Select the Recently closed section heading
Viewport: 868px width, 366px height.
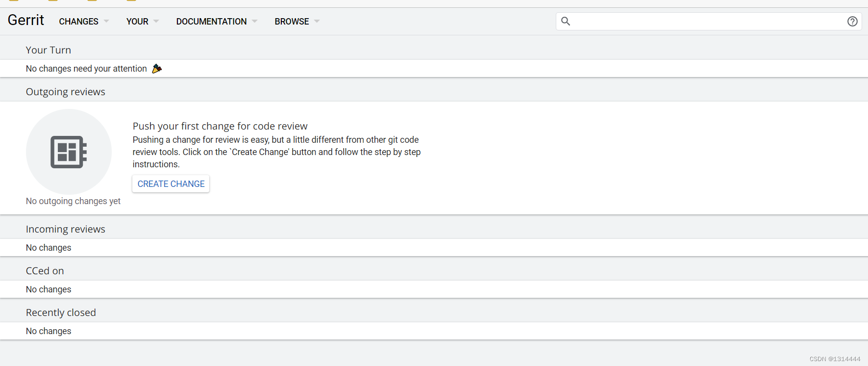point(61,313)
